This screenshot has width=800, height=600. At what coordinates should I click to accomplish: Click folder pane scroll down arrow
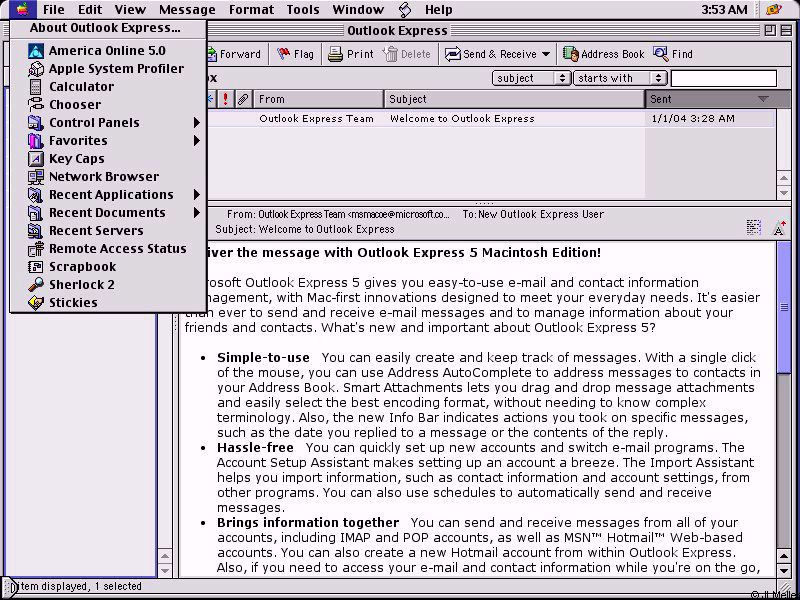click(x=165, y=570)
